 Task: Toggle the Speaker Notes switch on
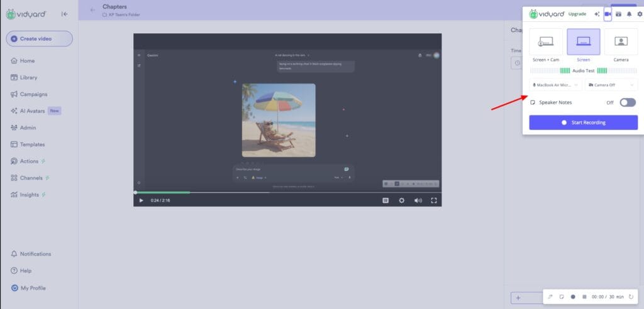tap(627, 102)
